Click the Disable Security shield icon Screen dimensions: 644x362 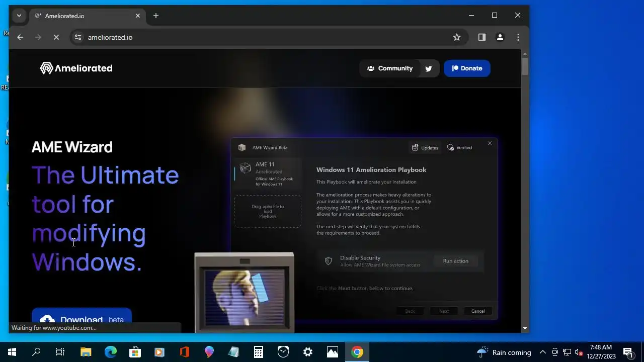point(329,261)
